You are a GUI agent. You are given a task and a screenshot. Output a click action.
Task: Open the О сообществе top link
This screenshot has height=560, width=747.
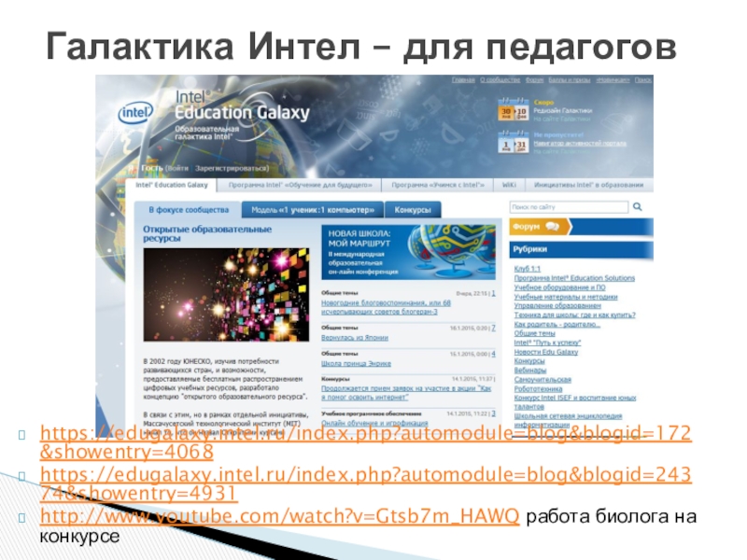click(x=500, y=80)
